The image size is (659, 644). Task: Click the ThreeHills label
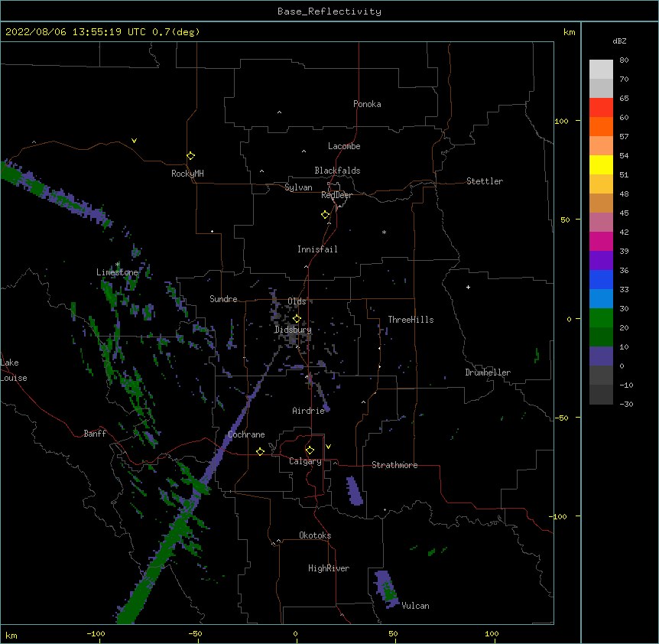coord(411,320)
